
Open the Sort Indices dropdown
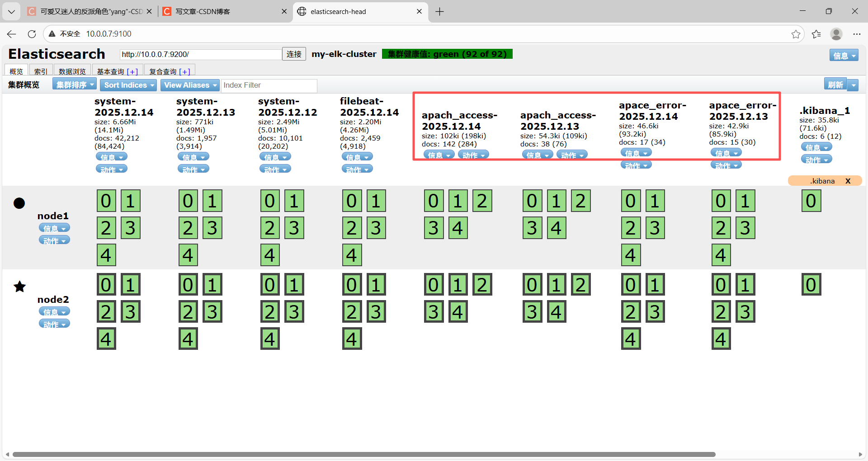point(129,85)
